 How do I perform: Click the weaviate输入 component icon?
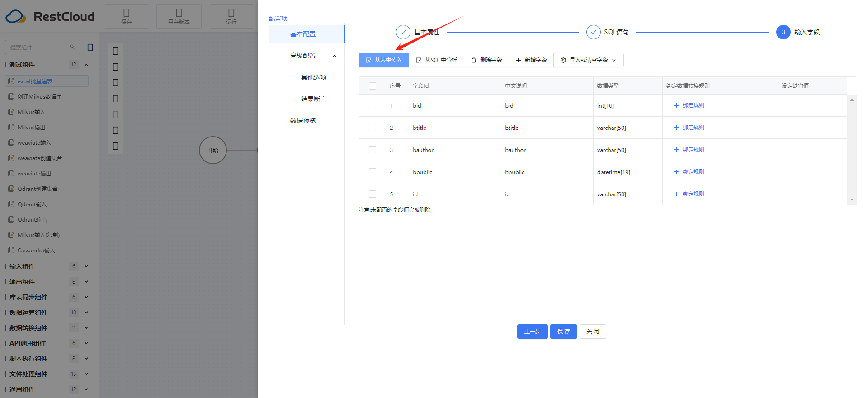(x=11, y=142)
